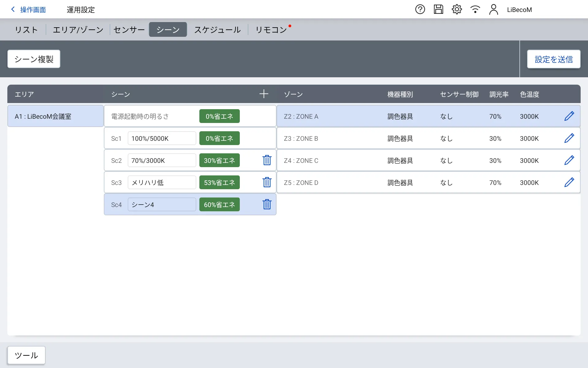Open the リモコン tab
Viewport: 588px width, 368px height.
(271, 30)
